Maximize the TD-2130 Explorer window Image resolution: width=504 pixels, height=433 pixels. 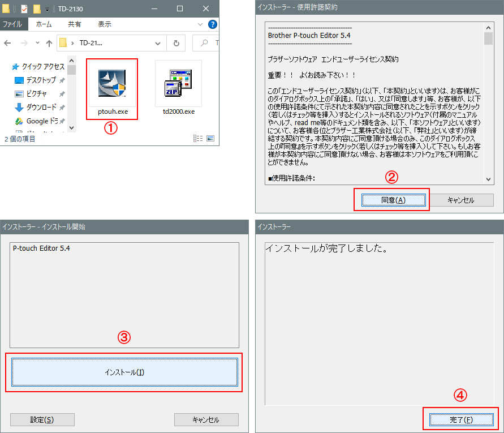point(180,8)
